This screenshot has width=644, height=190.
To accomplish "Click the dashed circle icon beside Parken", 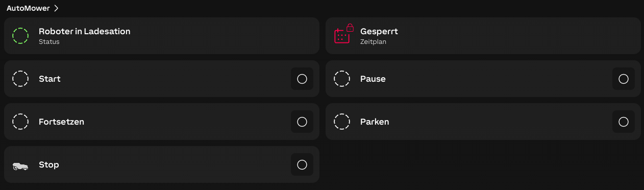I will (342, 122).
